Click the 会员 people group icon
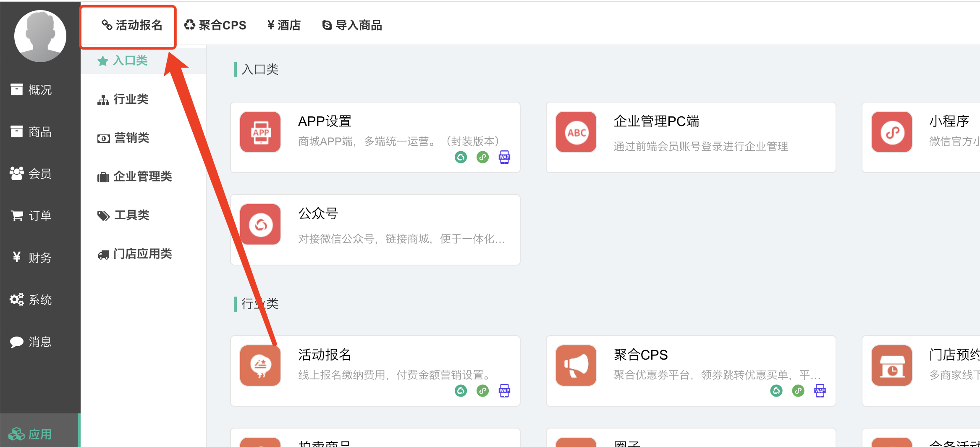This screenshot has height=447, width=980. point(17,173)
